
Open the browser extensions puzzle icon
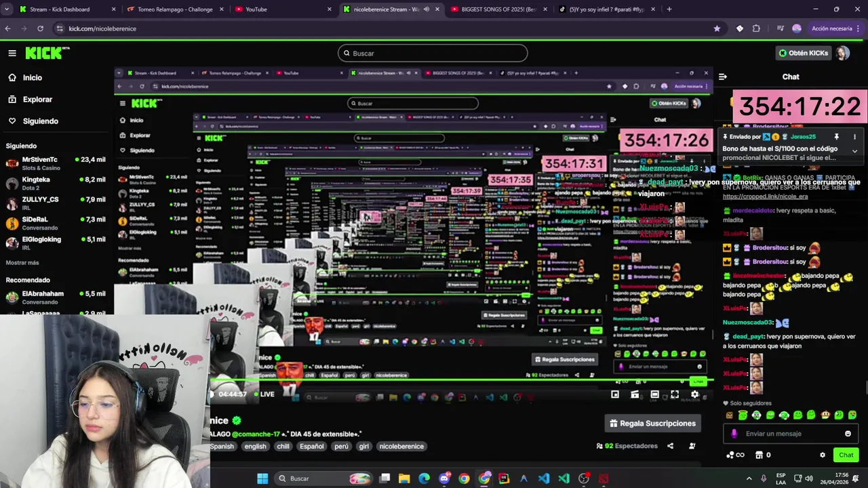[756, 28]
